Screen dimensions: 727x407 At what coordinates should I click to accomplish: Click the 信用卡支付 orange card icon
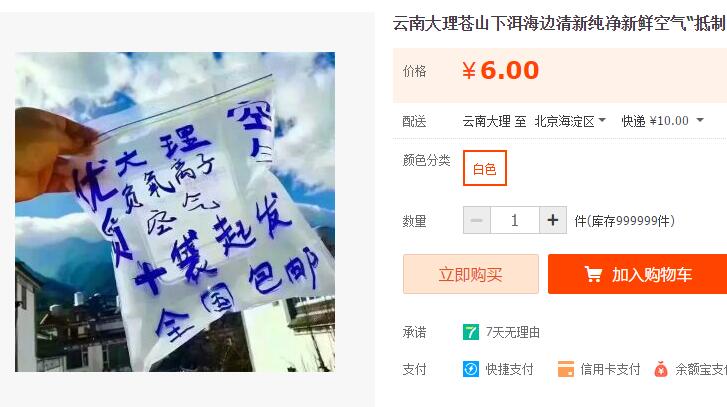click(x=566, y=369)
